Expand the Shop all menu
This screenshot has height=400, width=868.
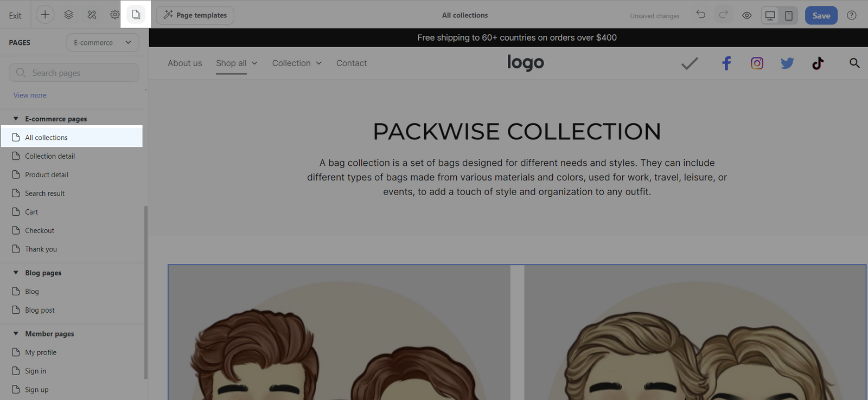[x=237, y=63]
